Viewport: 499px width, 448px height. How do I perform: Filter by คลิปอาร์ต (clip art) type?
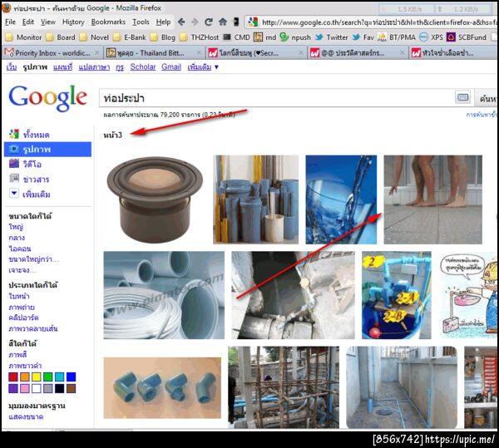[24, 318]
